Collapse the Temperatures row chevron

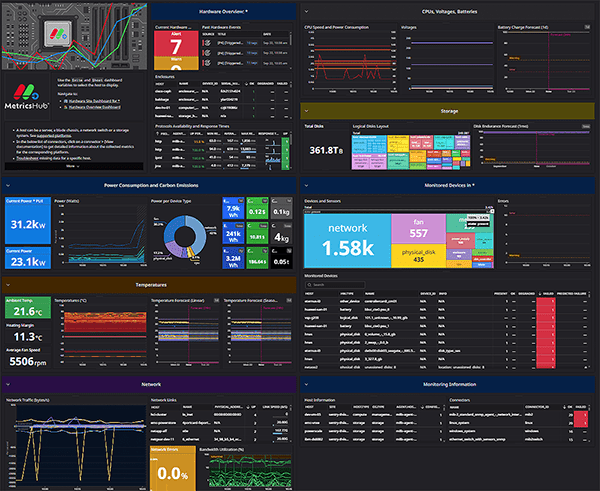coord(6,285)
